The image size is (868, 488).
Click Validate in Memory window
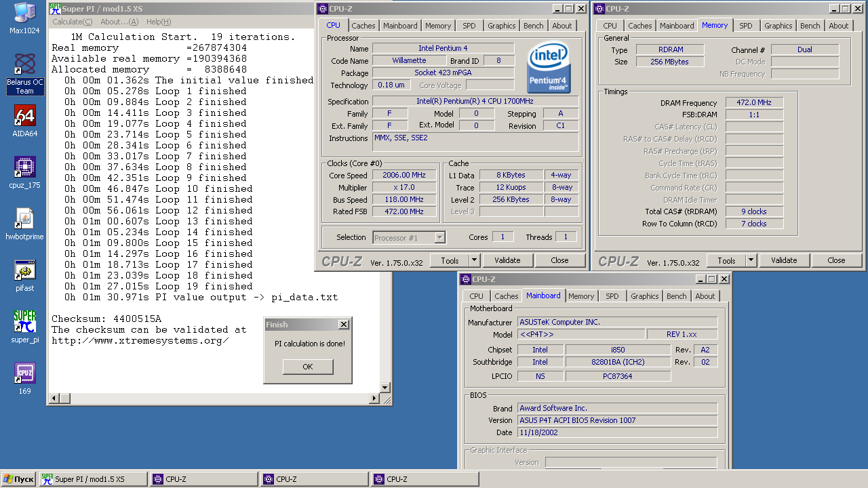click(784, 260)
